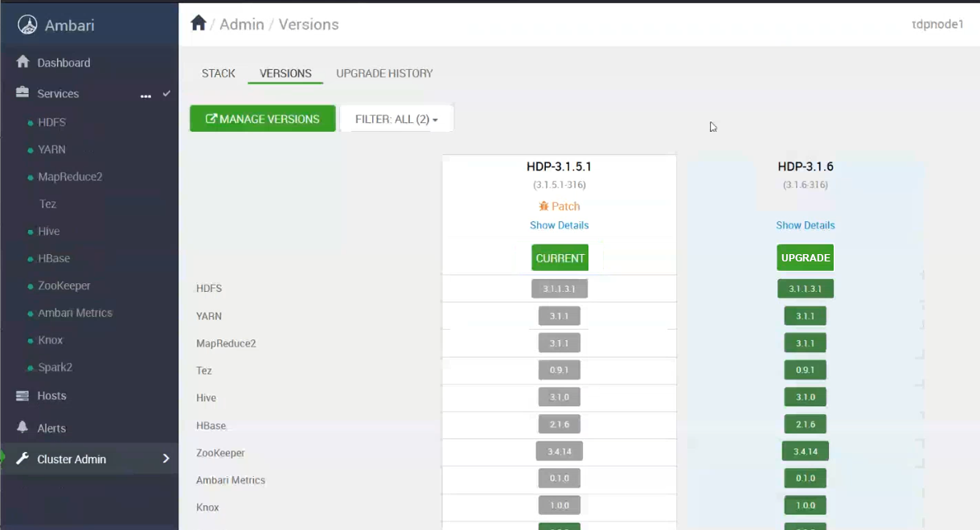Collapse the Services list with its chevron
This screenshot has height=530, width=980.
166,93
